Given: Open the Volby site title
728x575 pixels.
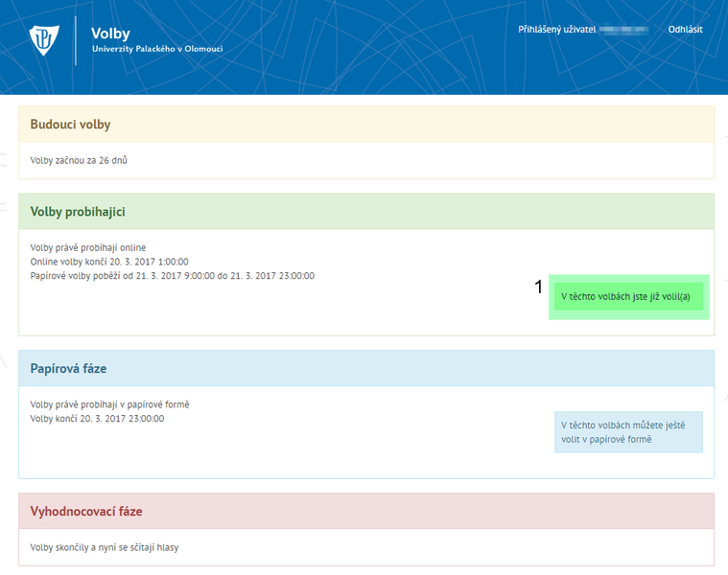Looking at the screenshot, I should click(110, 34).
